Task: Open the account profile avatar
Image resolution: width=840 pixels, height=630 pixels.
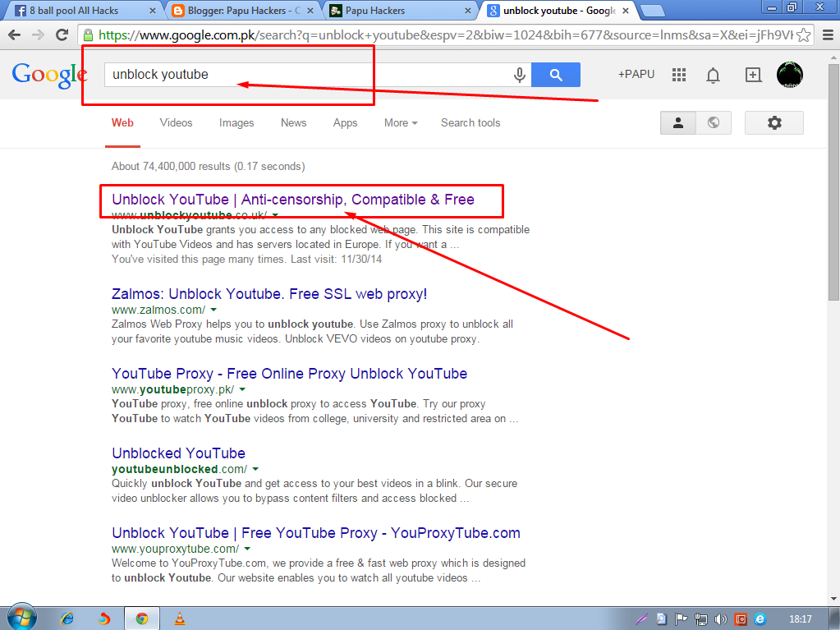Action: (790, 75)
